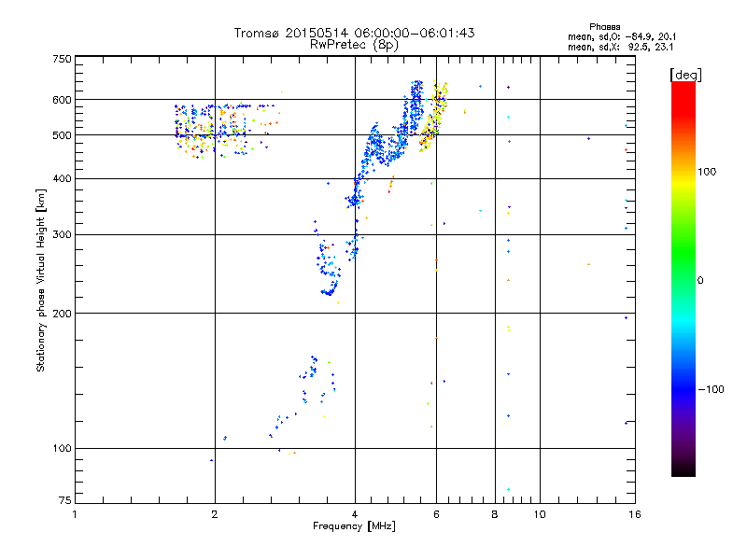The width and height of the screenshot is (747, 560).
Task: Click the x-axis tick label '10'
Action: point(540,514)
